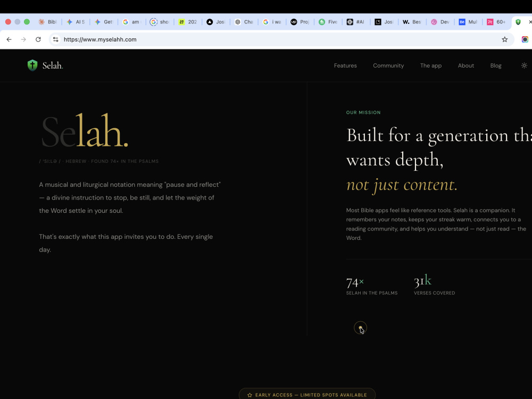This screenshot has height=399, width=532.
Task: Click the gold circular dot indicator
Action: 360,328
